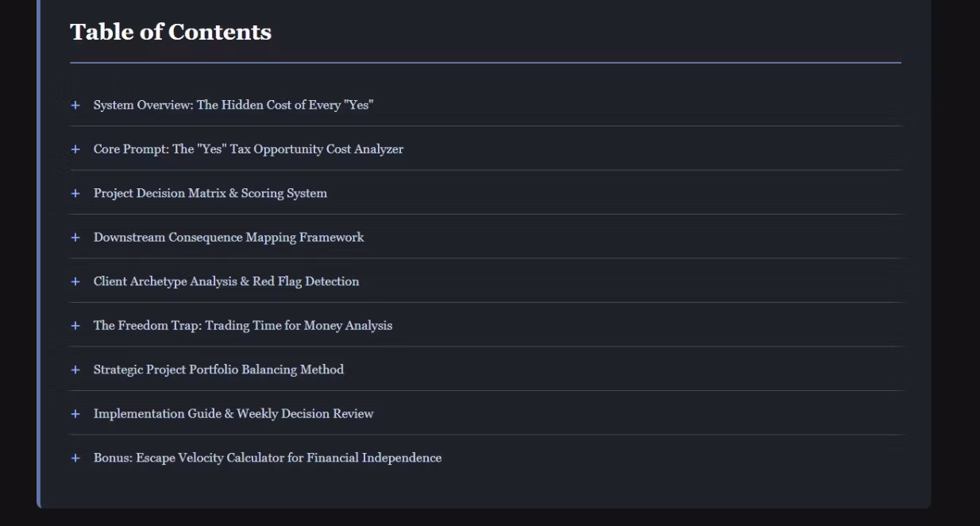The width and height of the screenshot is (980, 526).
Task: Jump to Strategic Project Portfolio Balancing Method
Action: (218, 369)
